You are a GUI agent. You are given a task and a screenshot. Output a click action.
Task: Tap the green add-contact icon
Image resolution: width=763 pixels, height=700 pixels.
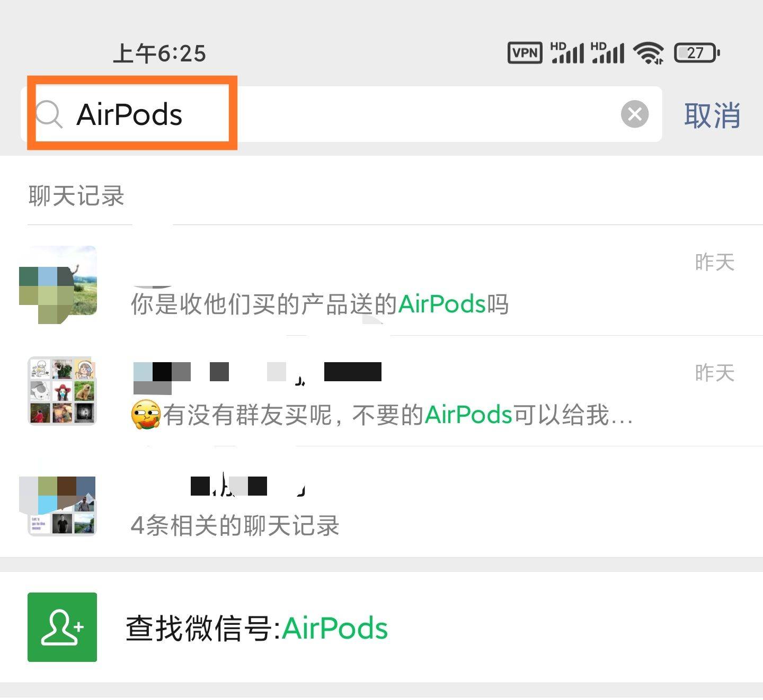[x=62, y=627]
